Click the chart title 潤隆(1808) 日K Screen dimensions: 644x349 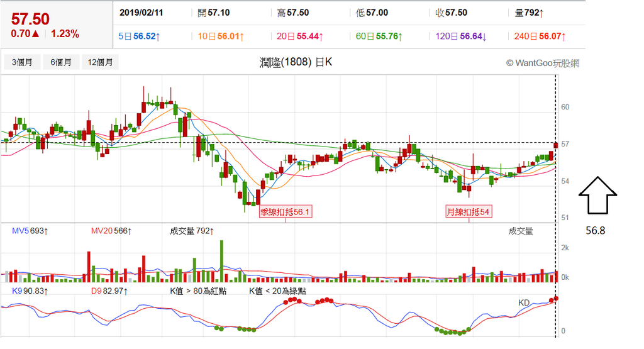click(x=296, y=62)
